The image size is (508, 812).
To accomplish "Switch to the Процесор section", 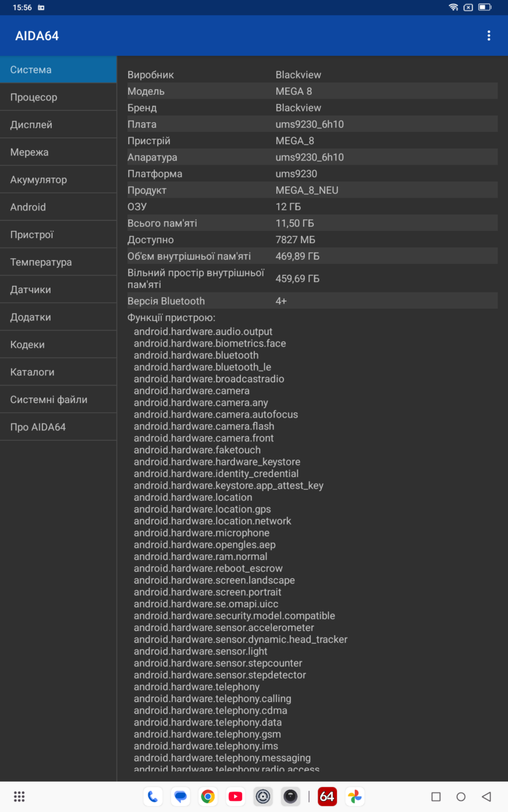I will pyautogui.click(x=58, y=97).
